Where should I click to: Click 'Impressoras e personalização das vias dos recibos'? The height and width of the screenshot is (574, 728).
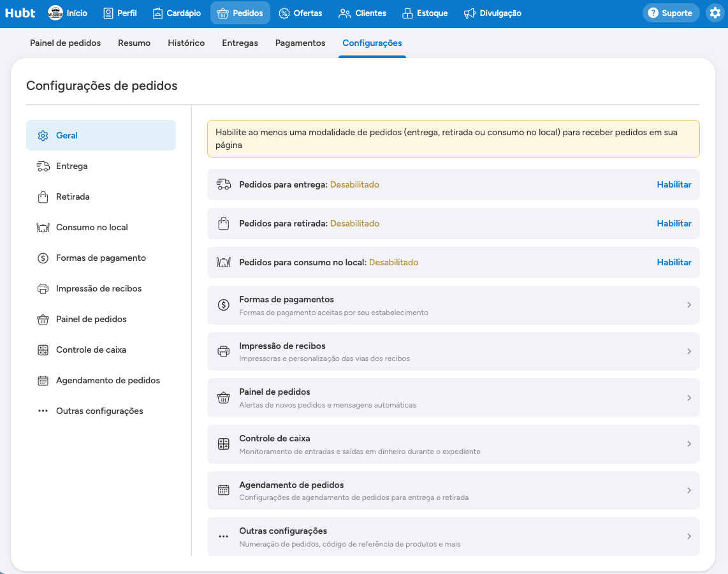(324, 358)
